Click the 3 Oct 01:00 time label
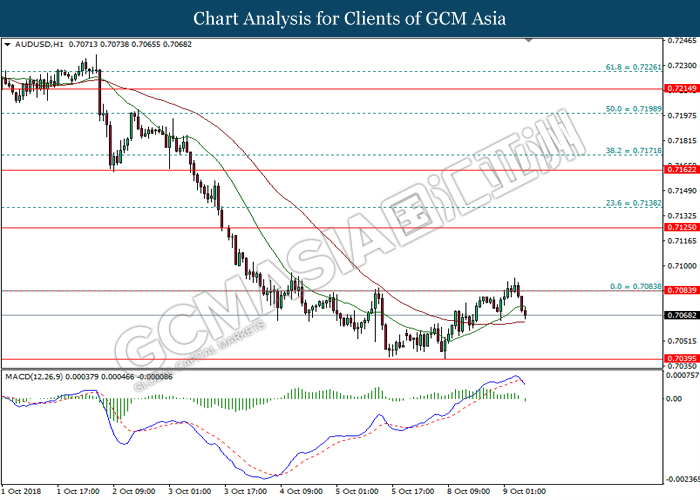This screenshot has width=700, height=500. pos(190,491)
